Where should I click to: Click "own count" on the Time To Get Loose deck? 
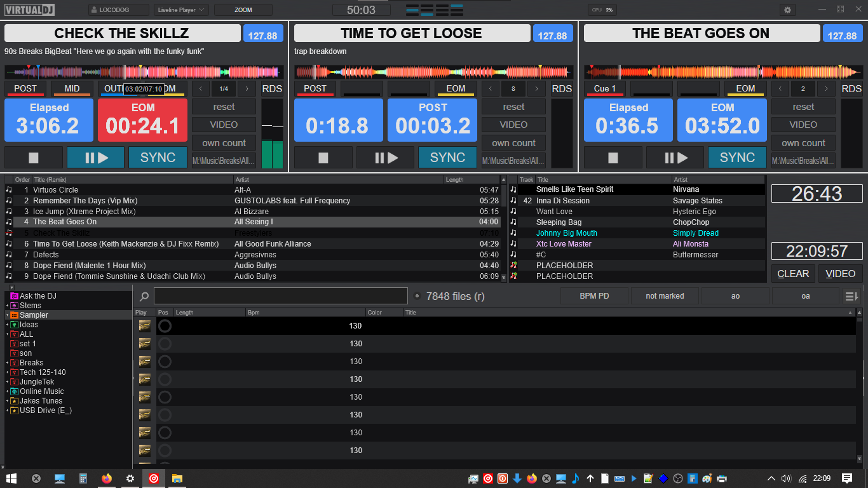tap(513, 143)
